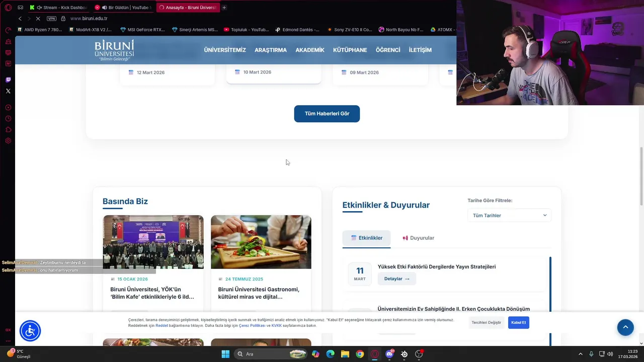Click Detaylar for Yüksek Etki Faktörlü event
The width and height of the screenshot is (644, 362).
tap(397, 279)
